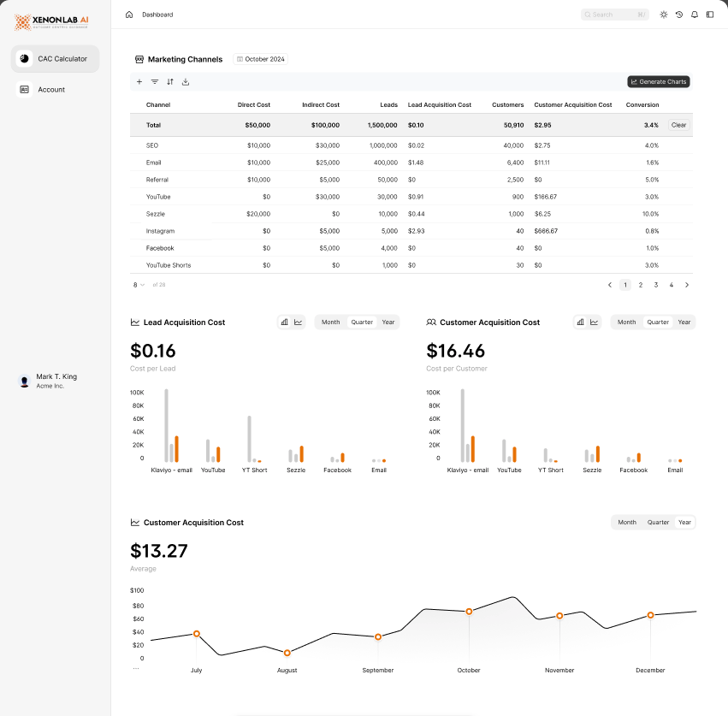The image size is (728, 716).
Task: Switch Lead Acquisition Cost to line chart view
Action: [298, 322]
